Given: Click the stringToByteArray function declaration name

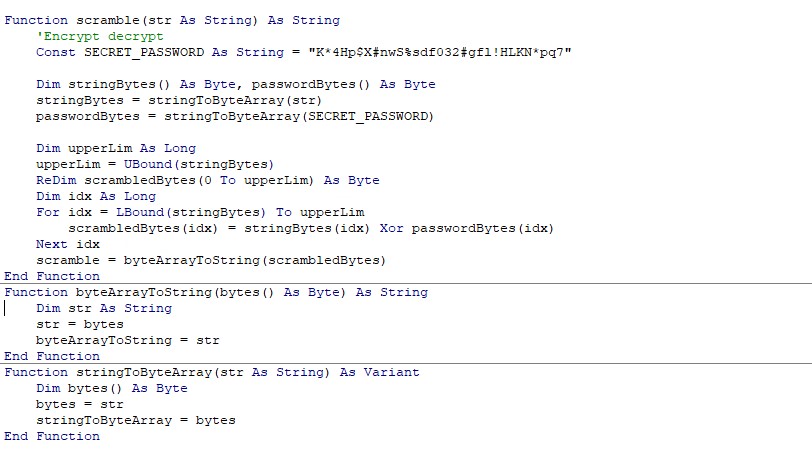Looking at the screenshot, I should 144,372.
